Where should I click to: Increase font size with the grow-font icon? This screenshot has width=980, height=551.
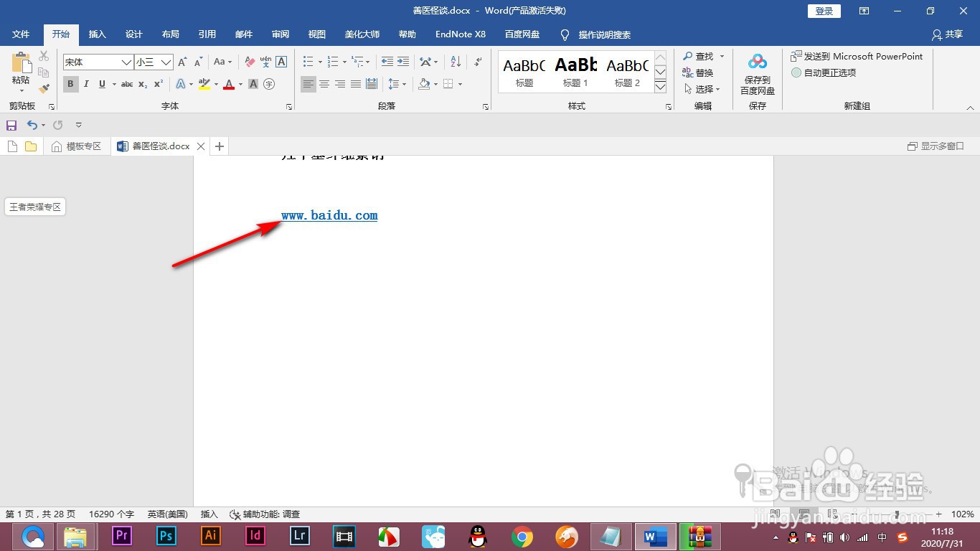pos(183,62)
